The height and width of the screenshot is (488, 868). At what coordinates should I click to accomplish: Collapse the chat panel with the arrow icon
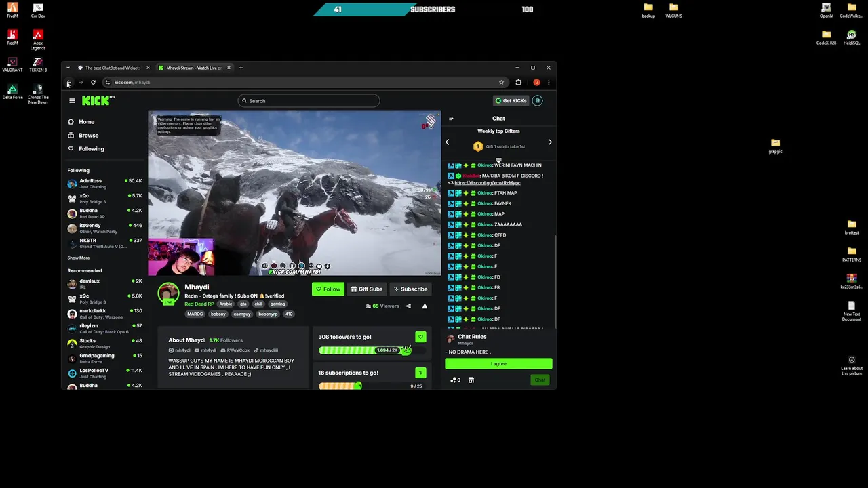point(451,119)
